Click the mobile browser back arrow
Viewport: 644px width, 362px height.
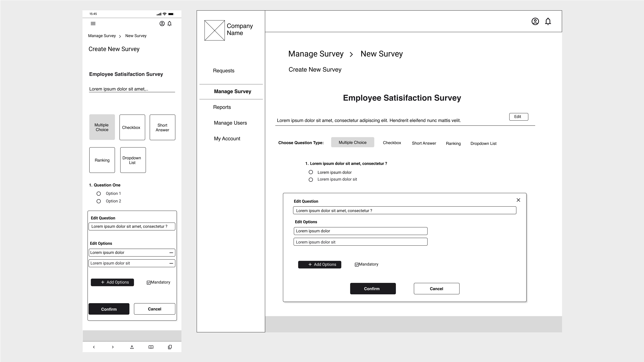pyautogui.click(x=94, y=347)
